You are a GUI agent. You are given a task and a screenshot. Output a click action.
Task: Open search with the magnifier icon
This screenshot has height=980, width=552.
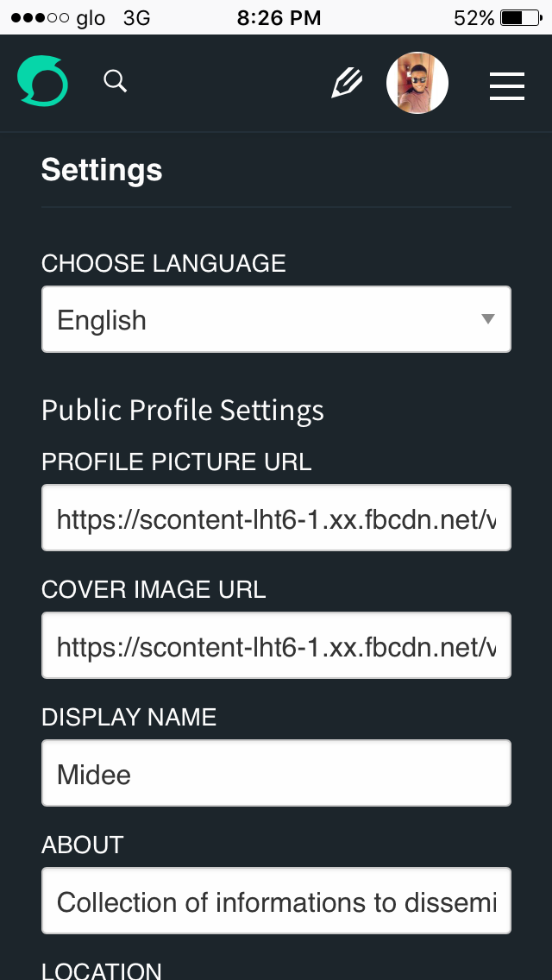(116, 81)
